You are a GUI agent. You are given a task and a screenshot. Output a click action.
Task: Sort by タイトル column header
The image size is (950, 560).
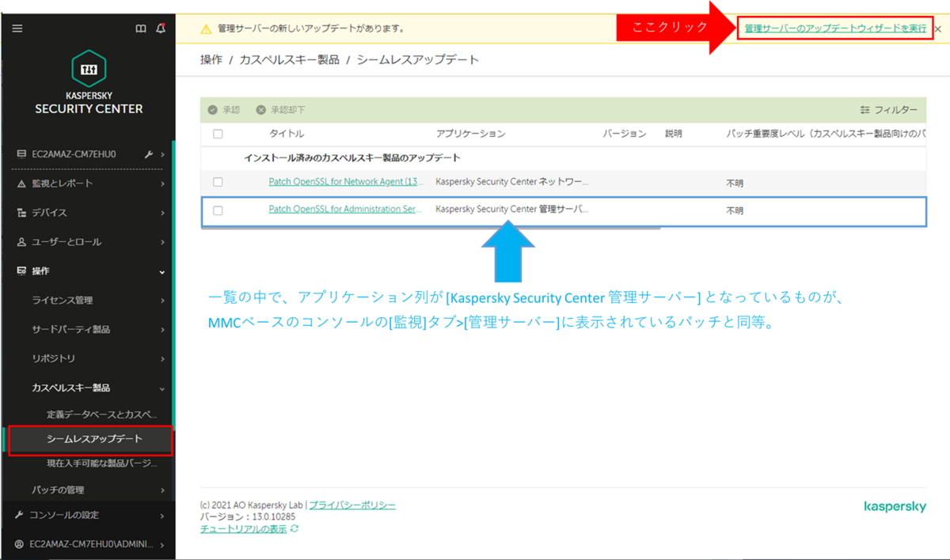pos(286,134)
